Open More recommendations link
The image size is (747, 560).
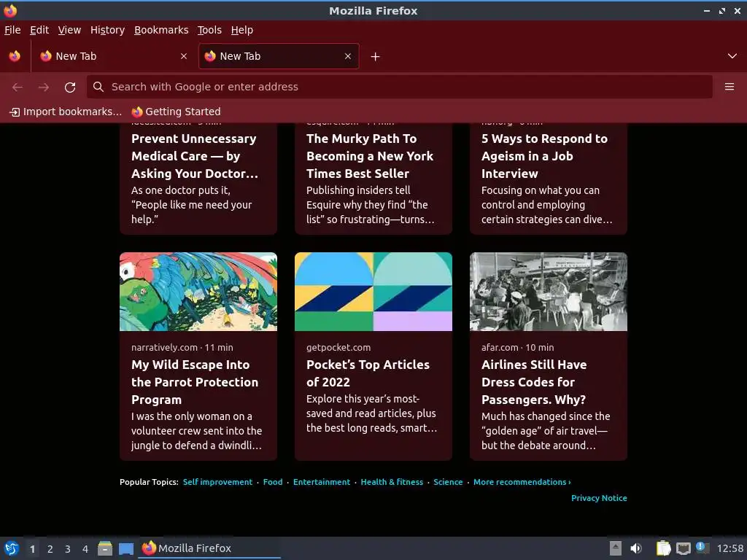click(x=522, y=482)
